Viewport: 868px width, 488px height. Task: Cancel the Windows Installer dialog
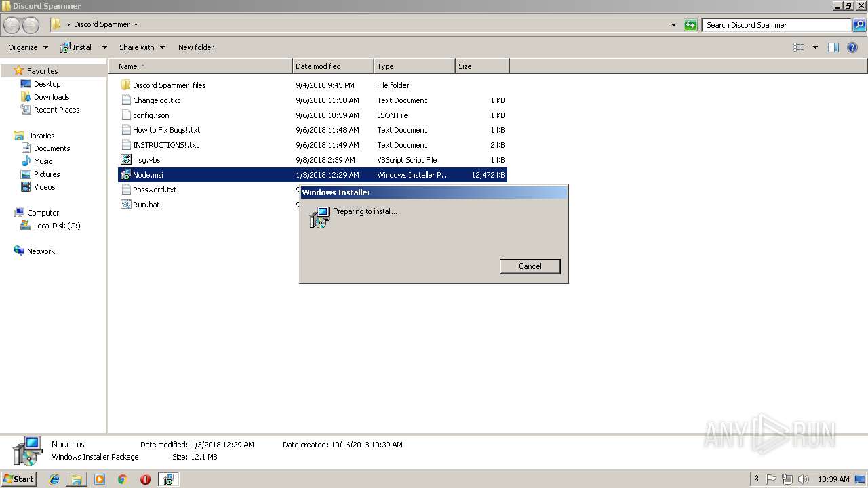[x=530, y=266]
